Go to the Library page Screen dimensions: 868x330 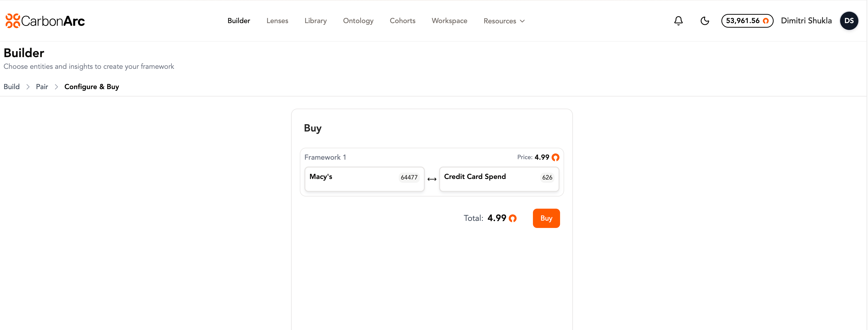(x=315, y=21)
